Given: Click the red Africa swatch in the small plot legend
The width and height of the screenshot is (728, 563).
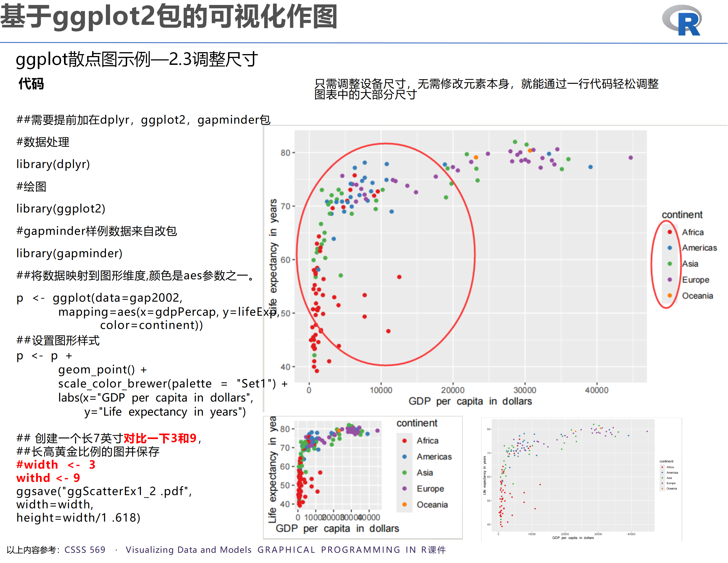Looking at the screenshot, I should point(405,440).
